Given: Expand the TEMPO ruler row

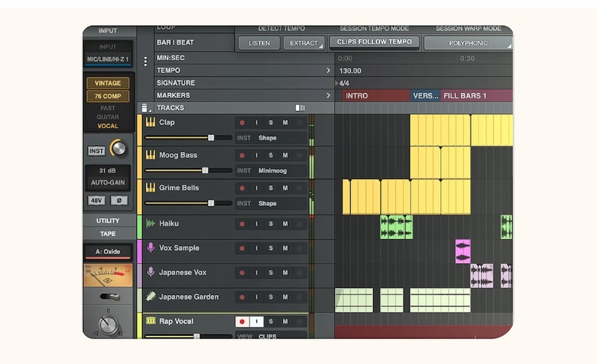Looking at the screenshot, I should (x=328, y=71).
